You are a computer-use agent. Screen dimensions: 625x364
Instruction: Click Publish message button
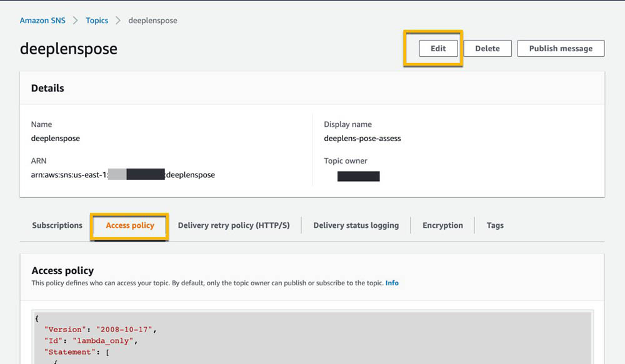pyautogui.click(x=561, y=48)
